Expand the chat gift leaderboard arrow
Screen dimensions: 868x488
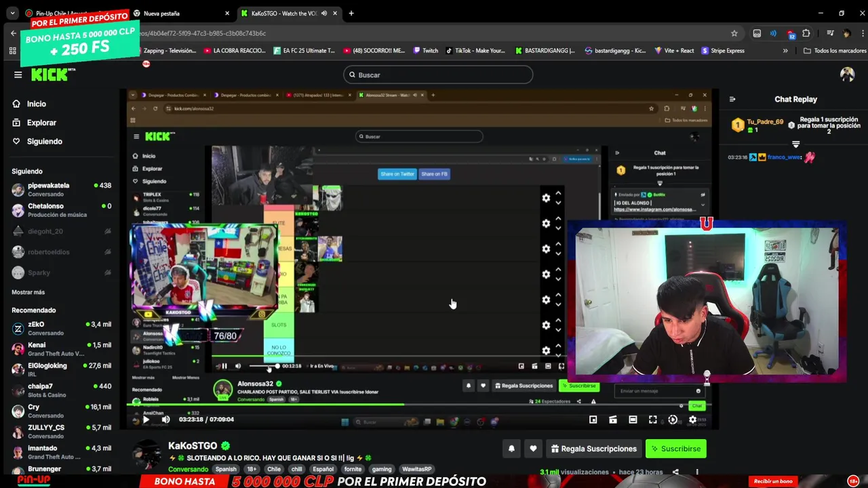pos(796,144)
